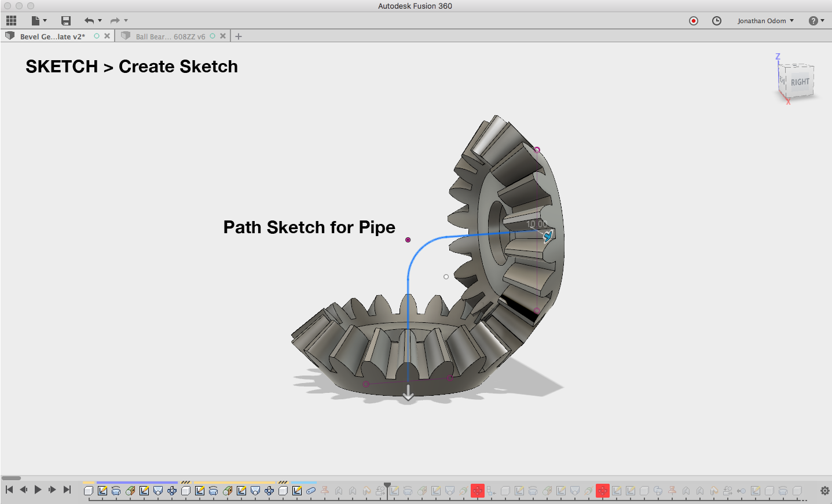The width and height of the screenshot is (832, 504).
Task: Select the last feature icon in timeline
Action: pos(797,491)
